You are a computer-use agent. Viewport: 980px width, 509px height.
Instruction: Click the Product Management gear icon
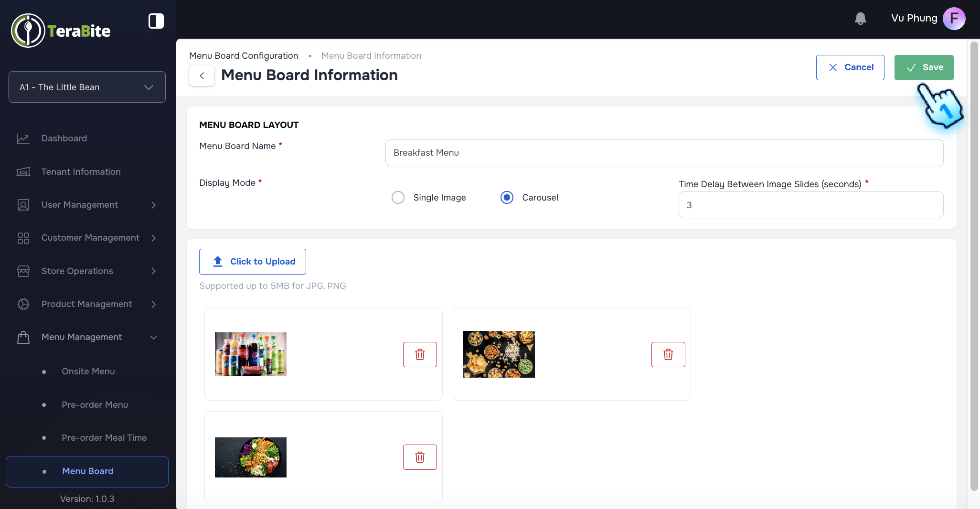click(x=23, y=304)
